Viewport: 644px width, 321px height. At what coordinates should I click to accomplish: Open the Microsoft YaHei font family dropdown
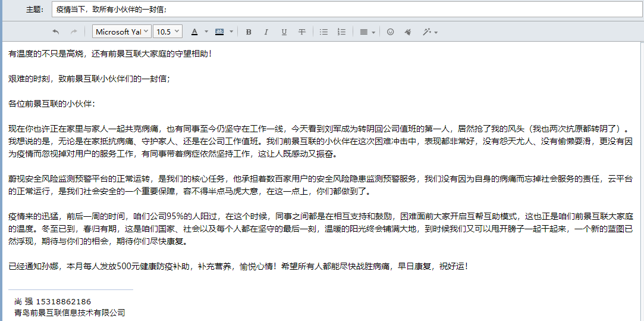tap(122, 32)
